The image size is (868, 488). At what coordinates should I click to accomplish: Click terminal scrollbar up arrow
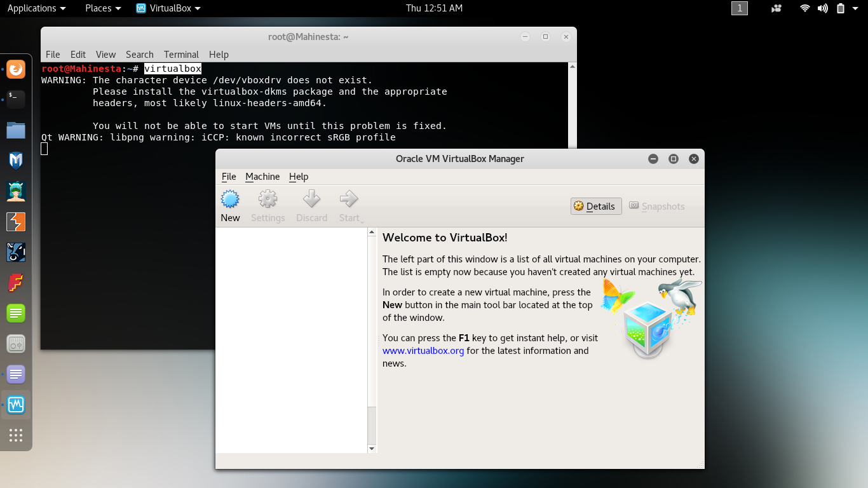pyautogui.click(x=573, y=67)
